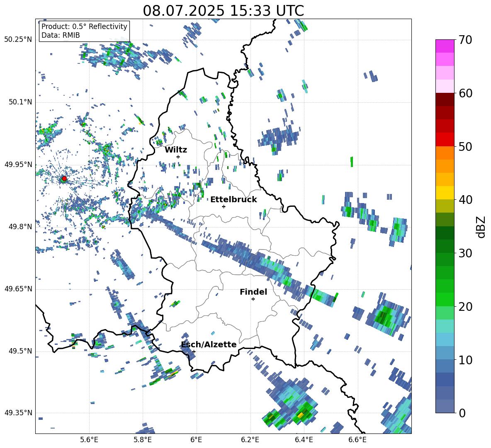Click the colorbar tick label 60
Image resolution: width=491 pixels, height=448 pixels.
[465, 93]
